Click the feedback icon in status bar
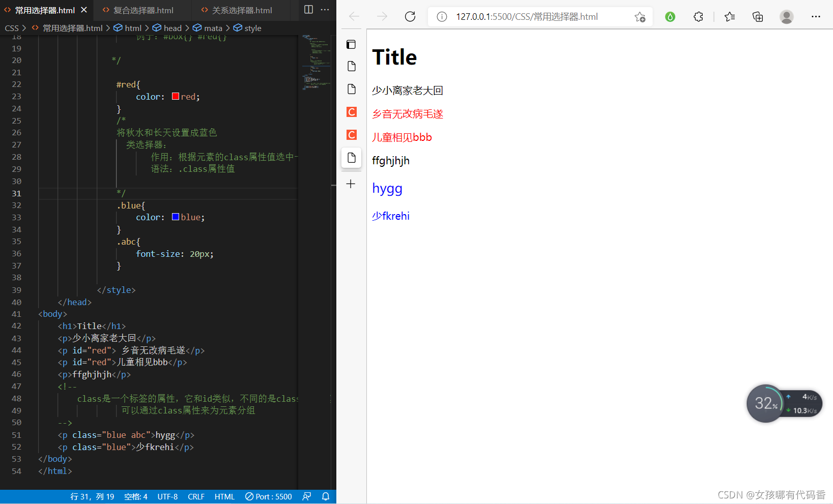Image resolution: width=833 pixels, height=504 pixels. 306,496
